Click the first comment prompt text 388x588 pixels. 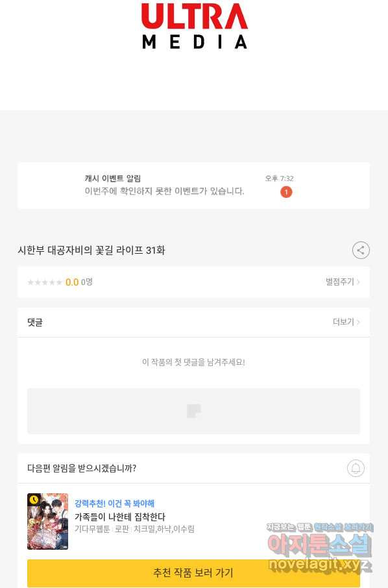click(x=193, y=362)
